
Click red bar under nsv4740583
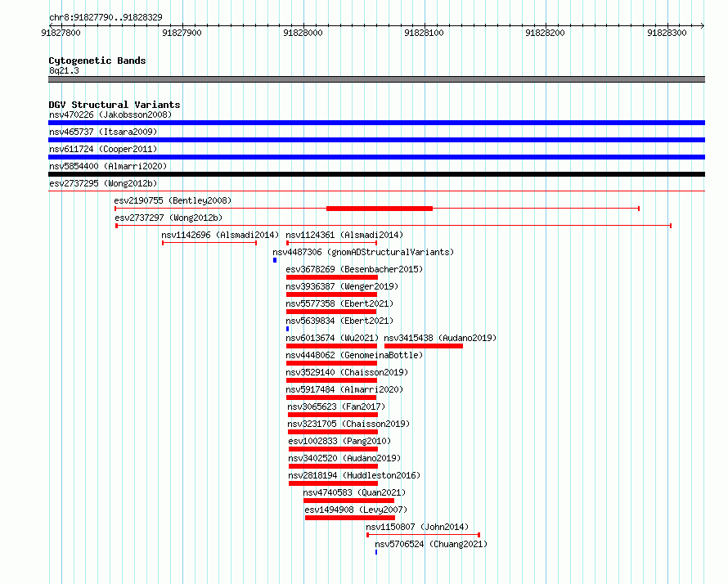[x=348, y=501]
